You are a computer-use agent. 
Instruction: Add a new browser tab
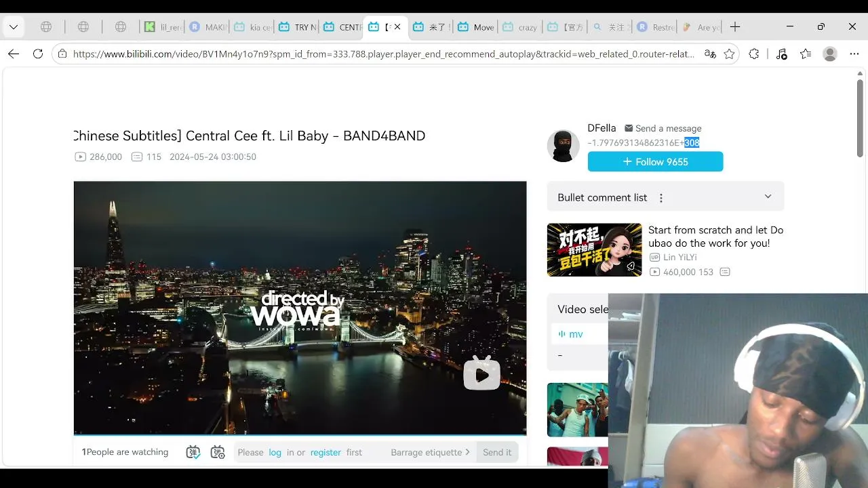(x=735, y=27)
